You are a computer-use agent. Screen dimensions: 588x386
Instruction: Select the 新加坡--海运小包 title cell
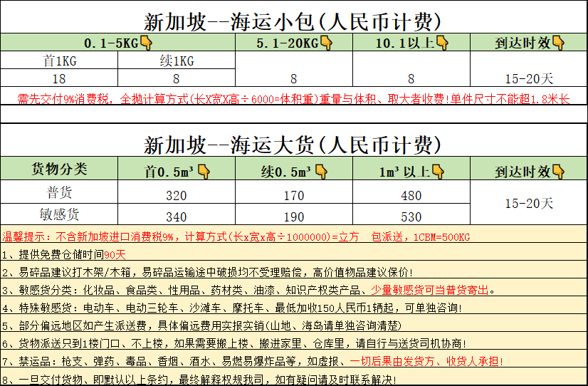(x=293, y=20)
